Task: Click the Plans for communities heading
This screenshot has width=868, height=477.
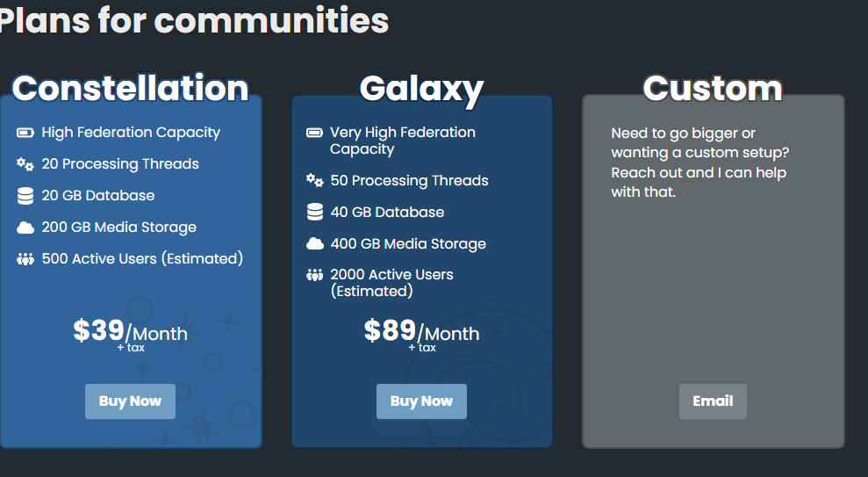Action: [194, 20]
